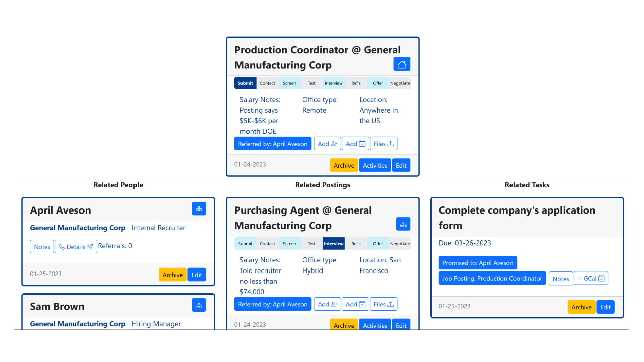The image size is (644, 362).
Task: Click Archive on Production Coordinator card
Action: point(344,165)
